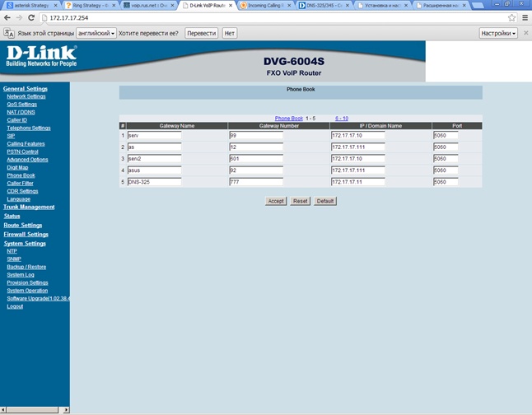Open Advanced Options link
Image resolution: width=532 pixels, height=415 pixels.
pos(27,160)
